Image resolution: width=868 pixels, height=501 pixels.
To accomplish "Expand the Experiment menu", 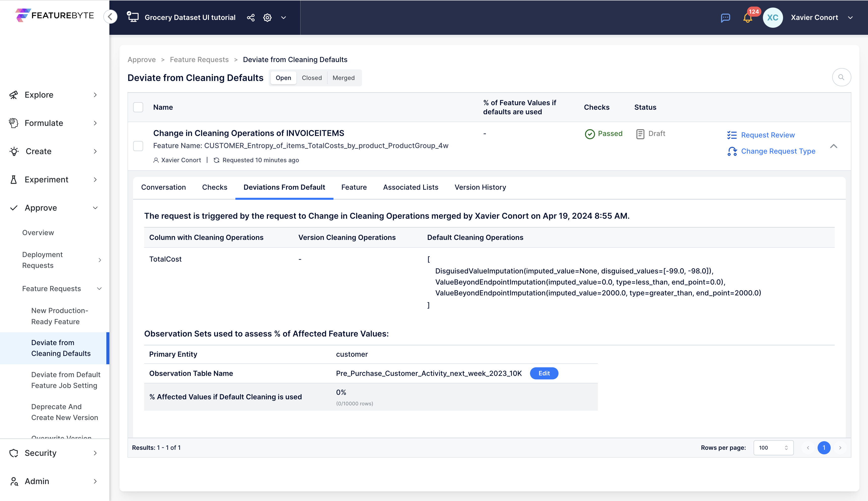I will 95,180.
